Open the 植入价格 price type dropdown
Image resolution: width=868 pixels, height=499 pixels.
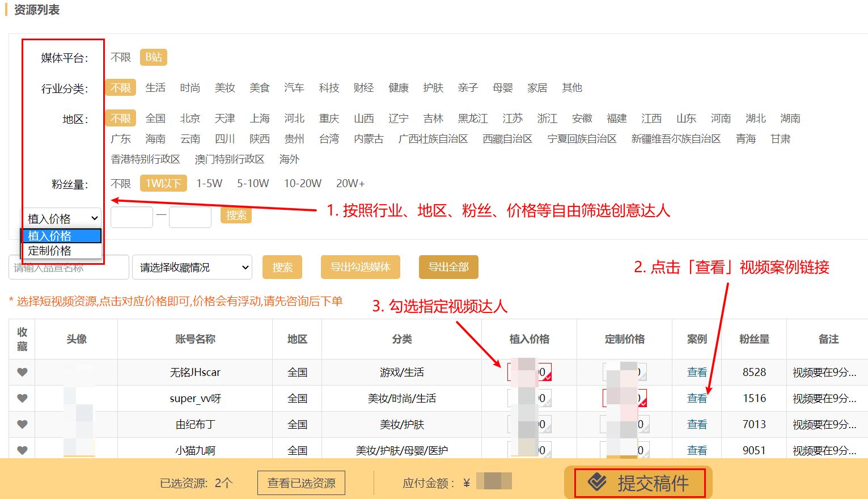point(62,218)
